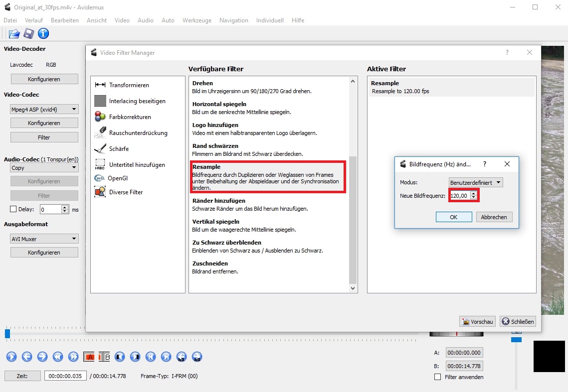Open the Navigation menu
The height and width of the screenshot is (392, 568).
[233, 20]
